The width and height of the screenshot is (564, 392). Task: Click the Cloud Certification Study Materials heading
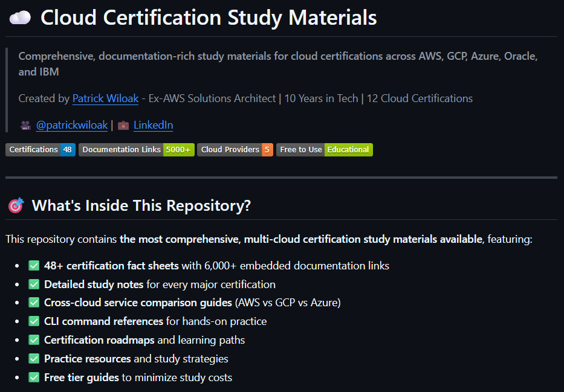tap(209, 18)
